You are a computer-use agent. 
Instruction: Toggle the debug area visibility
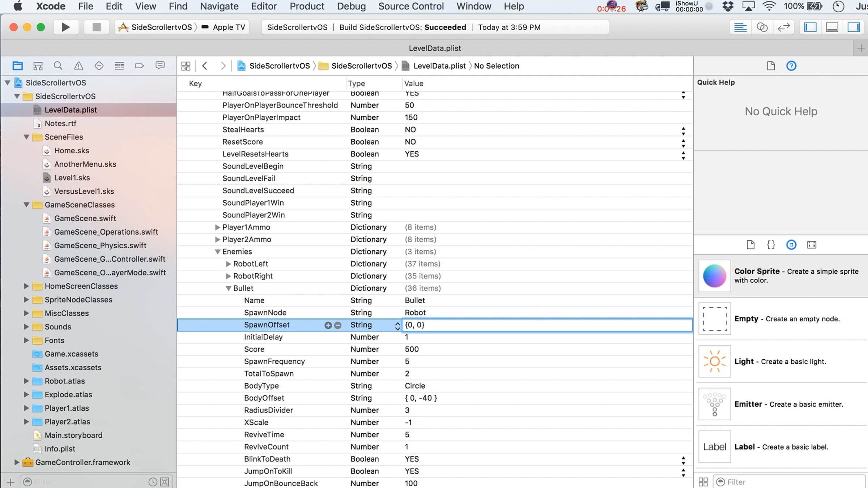click(832, 27)
